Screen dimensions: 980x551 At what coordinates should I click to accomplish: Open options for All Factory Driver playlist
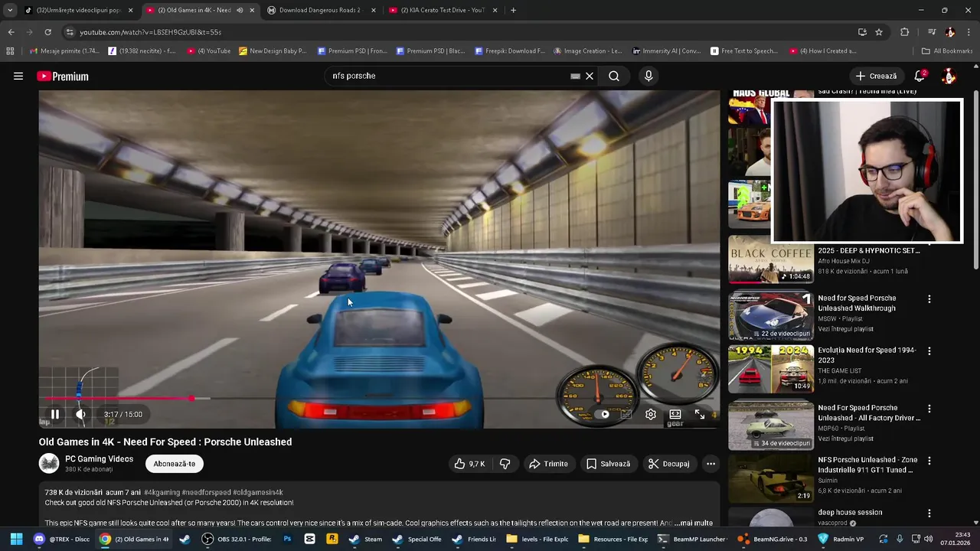pos(929,409)
